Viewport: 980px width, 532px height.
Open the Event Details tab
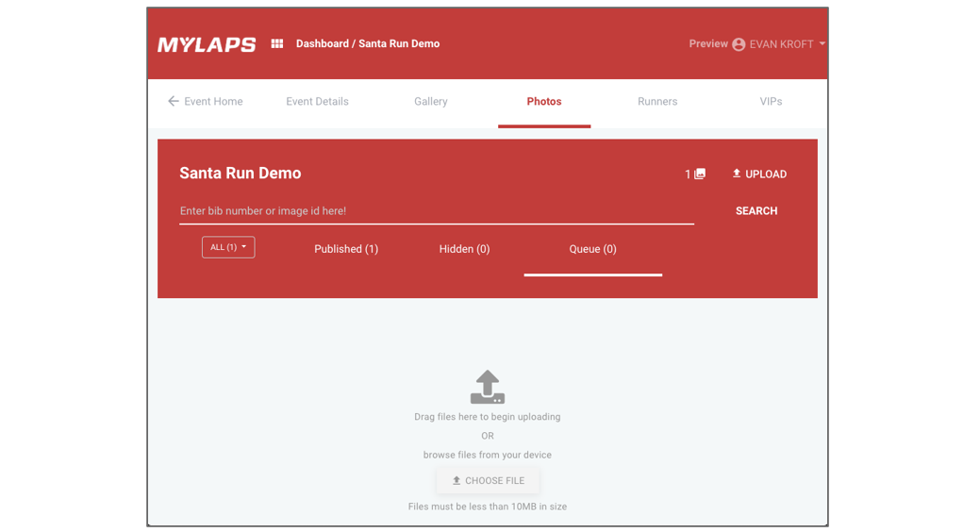click(x=317, y=102)
